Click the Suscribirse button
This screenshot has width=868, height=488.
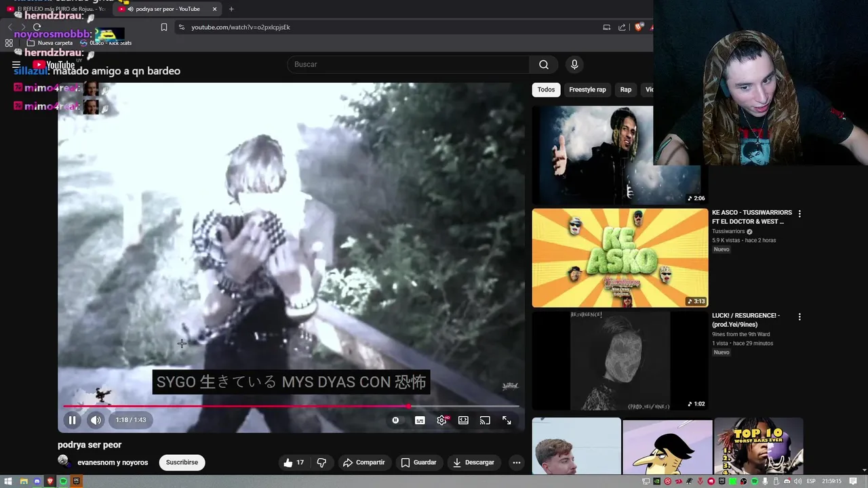click(182, 462)
